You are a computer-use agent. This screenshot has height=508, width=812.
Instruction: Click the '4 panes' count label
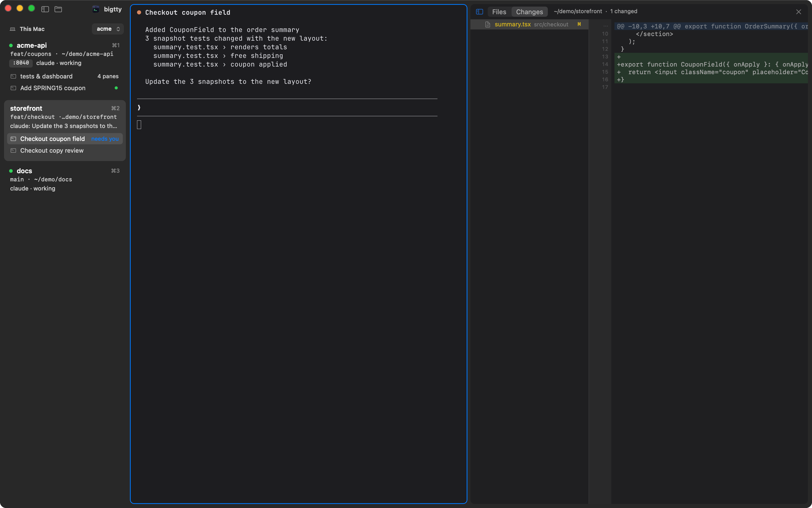[108, 76]
